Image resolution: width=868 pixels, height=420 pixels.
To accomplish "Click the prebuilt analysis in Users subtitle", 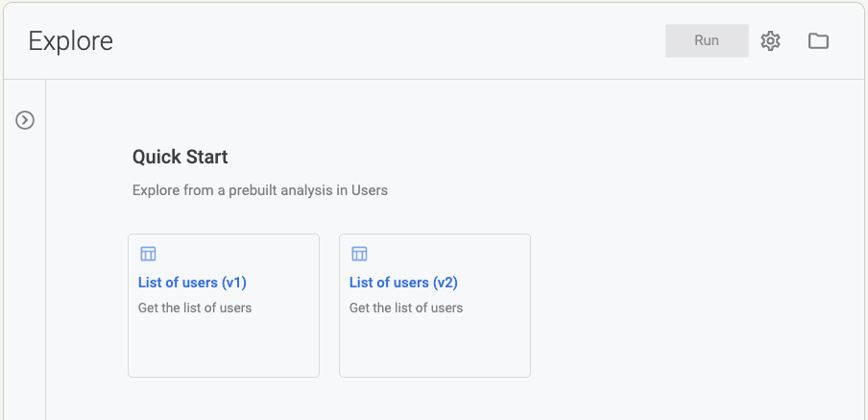I will point(259,190).
